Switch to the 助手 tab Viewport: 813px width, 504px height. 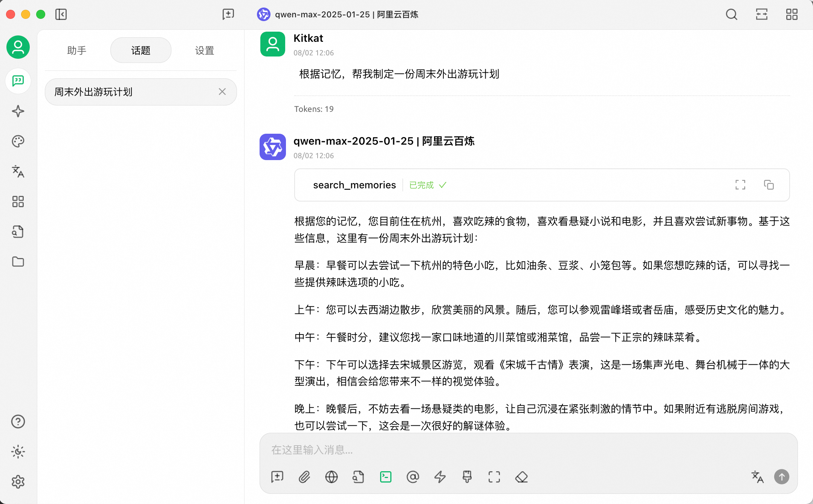coord(77,50)
